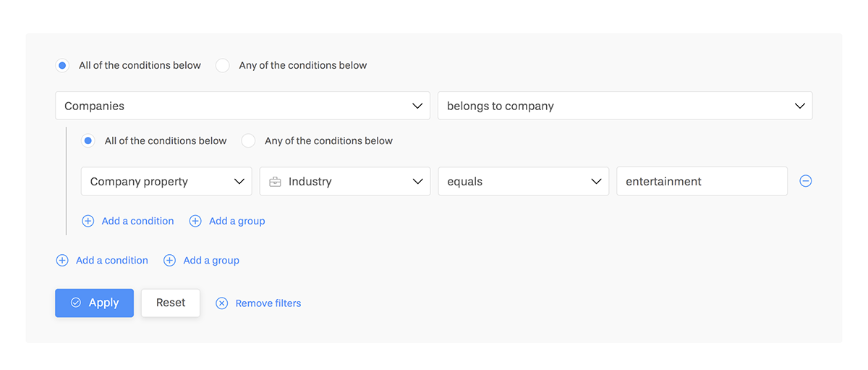Click the plus icon beside outer Add a group
Image resolution: width=868 pixels, height=370 pixels.
point(170,261)
